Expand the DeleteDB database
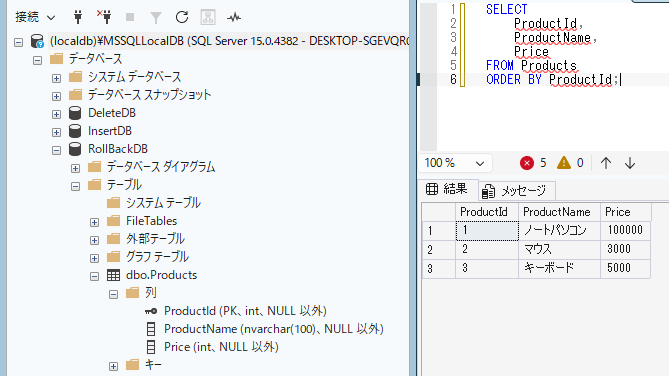 pos(56,114)
